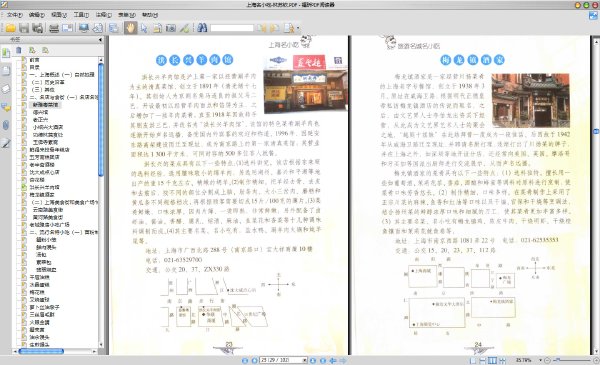Open the page number dropdown arrow
The image size is (600, 365).
point(305,360)
